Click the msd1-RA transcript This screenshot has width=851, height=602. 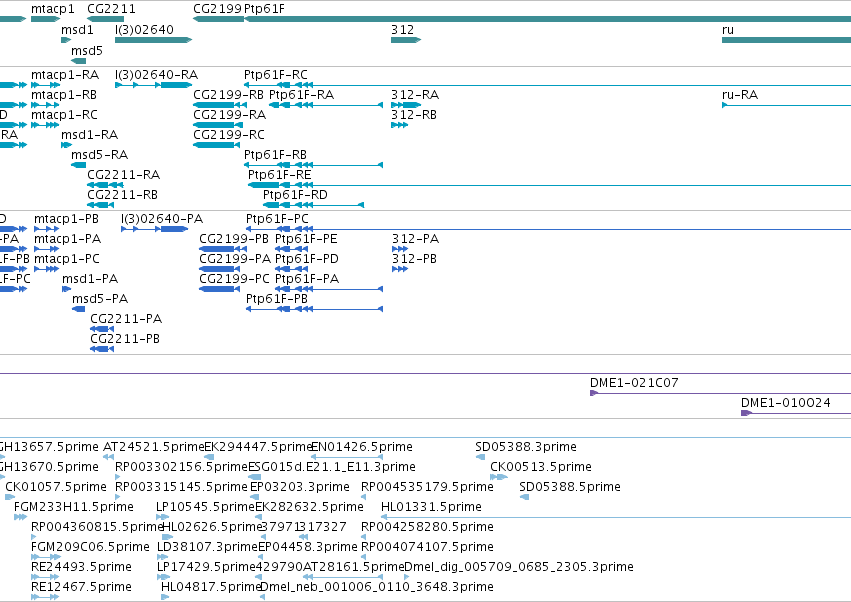(x=66, y=145)
